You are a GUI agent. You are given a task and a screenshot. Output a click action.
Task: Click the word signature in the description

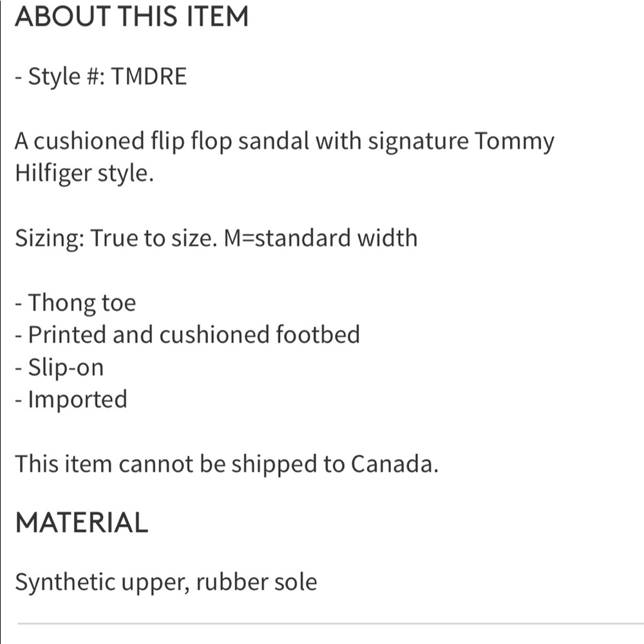418,142
